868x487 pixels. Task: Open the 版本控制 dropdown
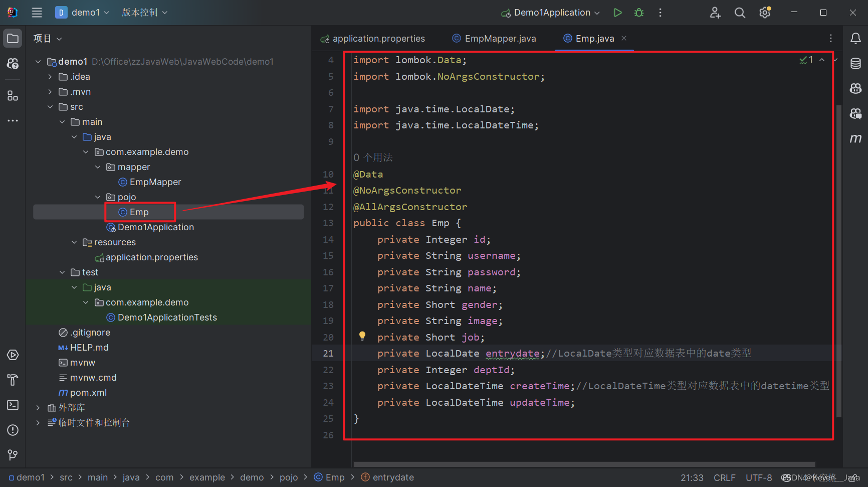click(145, 13)
